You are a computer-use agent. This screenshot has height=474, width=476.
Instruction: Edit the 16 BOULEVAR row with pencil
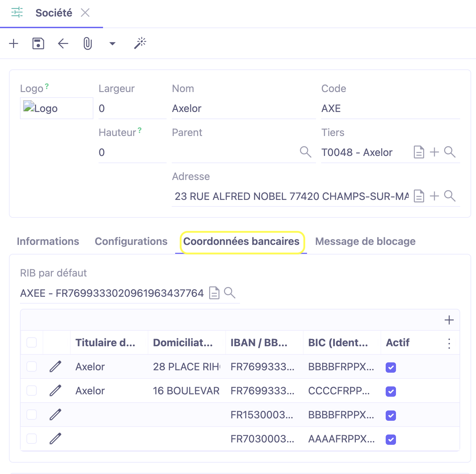[x=55, y=391]
